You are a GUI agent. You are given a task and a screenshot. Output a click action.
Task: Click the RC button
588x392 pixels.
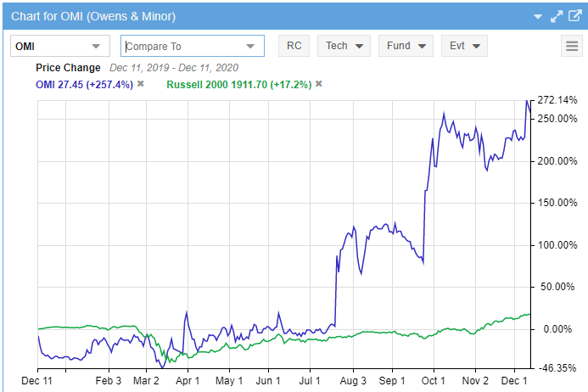click(294, 46)
